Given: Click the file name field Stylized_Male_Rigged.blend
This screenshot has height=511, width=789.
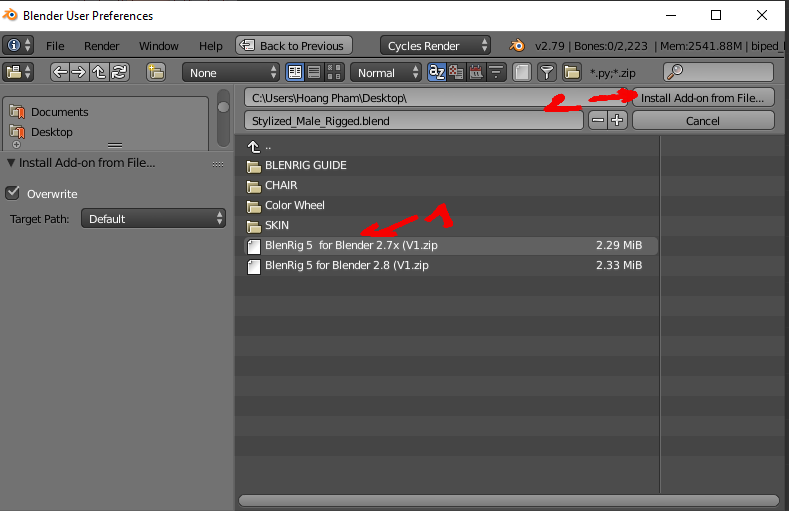Looking at the screenshot, I should coord(414,121).
